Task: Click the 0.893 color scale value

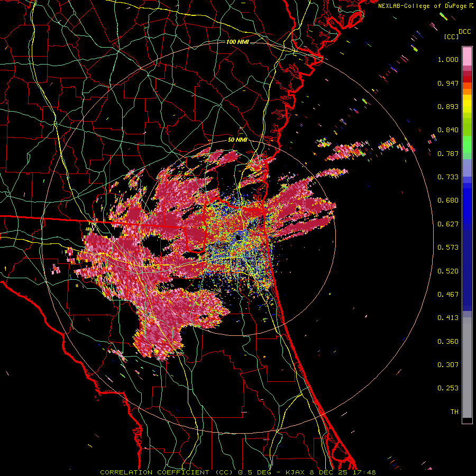Action: click(448, 106)
